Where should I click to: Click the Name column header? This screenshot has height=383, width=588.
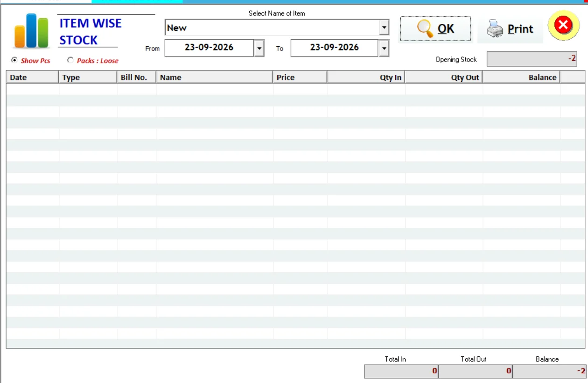click(214, 77)
